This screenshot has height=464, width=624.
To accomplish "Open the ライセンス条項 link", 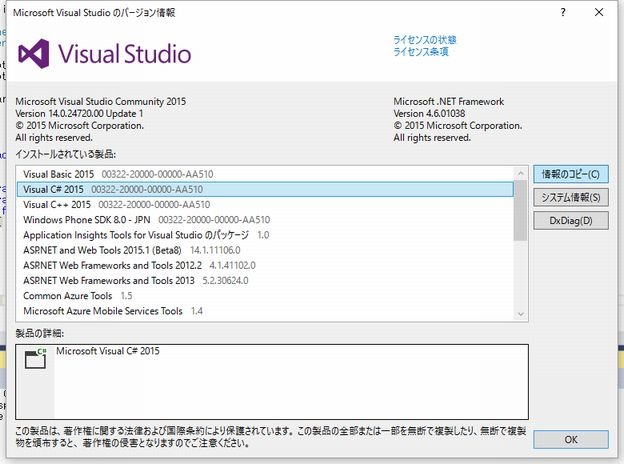I will pos(421,52).
